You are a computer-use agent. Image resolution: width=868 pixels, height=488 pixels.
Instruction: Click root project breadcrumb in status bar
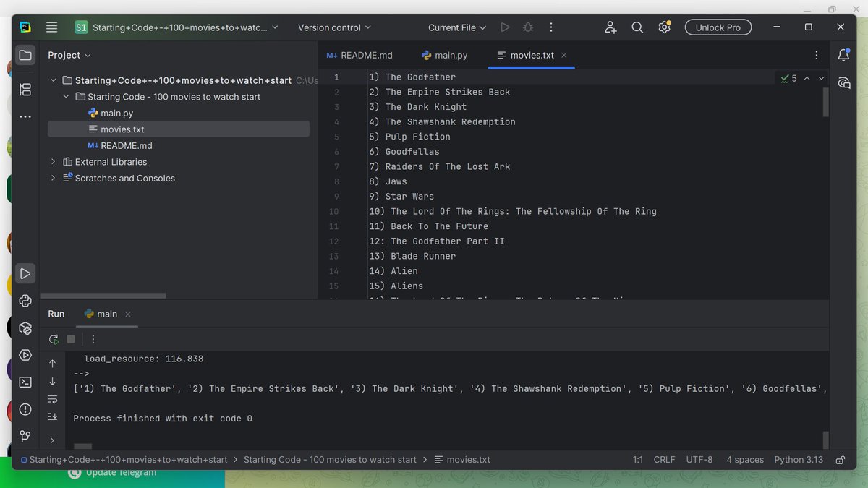[123, 460]
